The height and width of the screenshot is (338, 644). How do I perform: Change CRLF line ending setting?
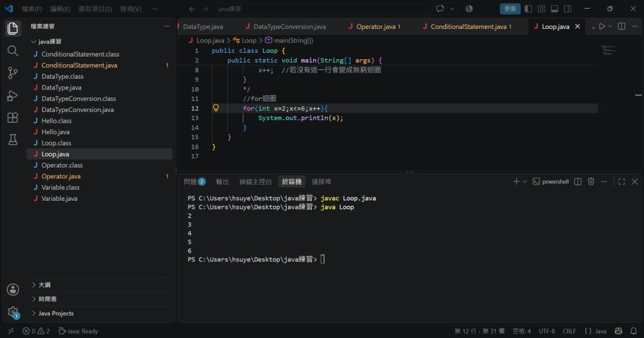(569, 331)
